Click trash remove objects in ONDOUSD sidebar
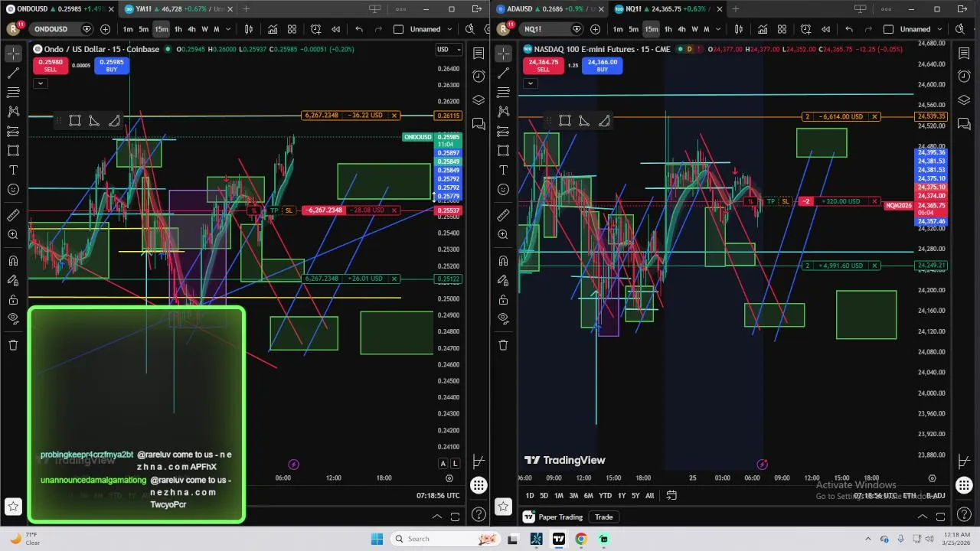The image size is (980, 551). tap(13, 344)
